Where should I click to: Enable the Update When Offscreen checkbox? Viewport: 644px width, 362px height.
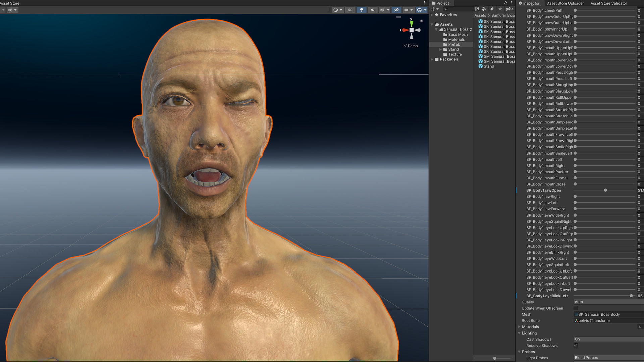(x=576, y=308)
